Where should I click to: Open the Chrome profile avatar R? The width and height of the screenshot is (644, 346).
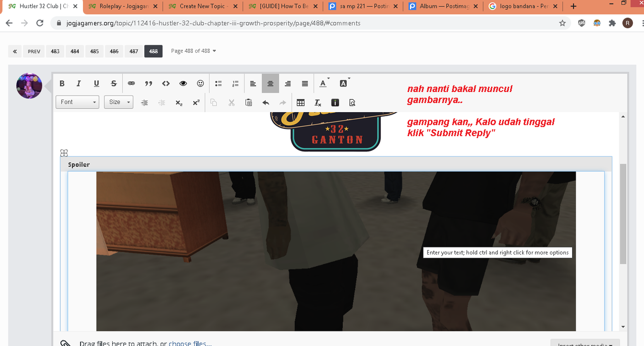628,23
